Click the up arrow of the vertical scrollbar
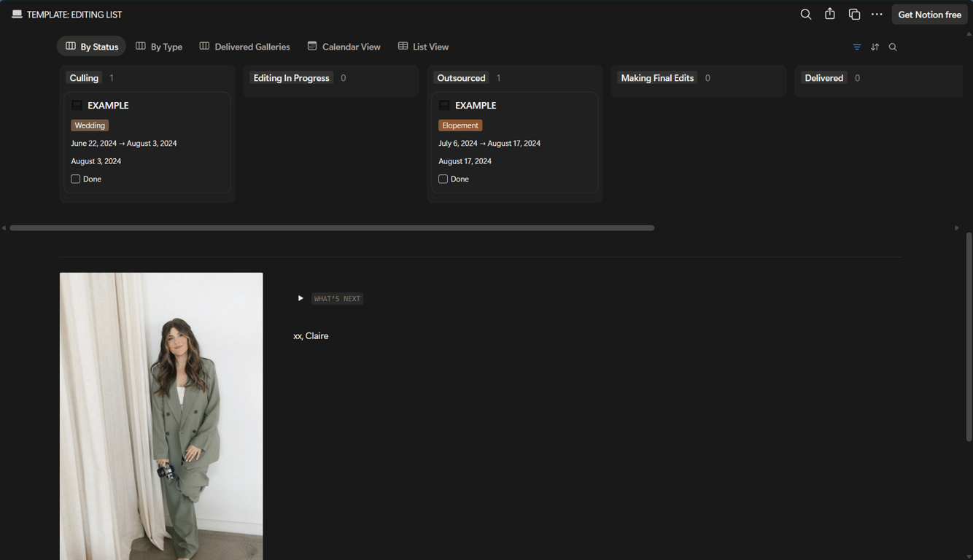973x560 pixels. tap(969, 34)
